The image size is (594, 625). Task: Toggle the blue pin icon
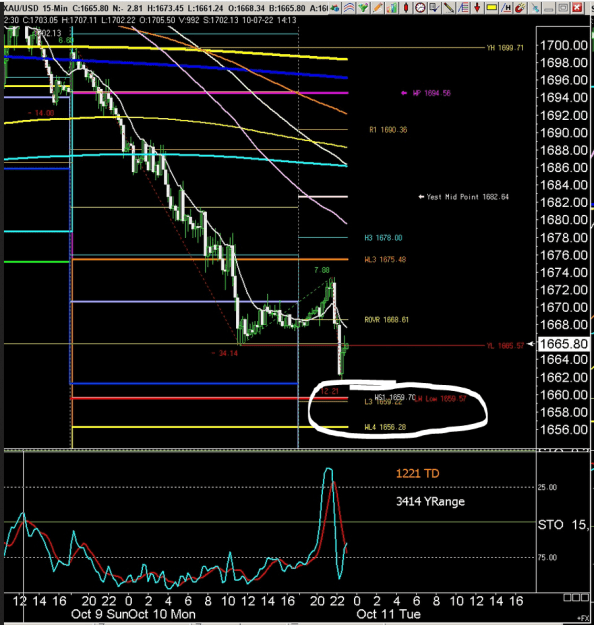[535, 8]
